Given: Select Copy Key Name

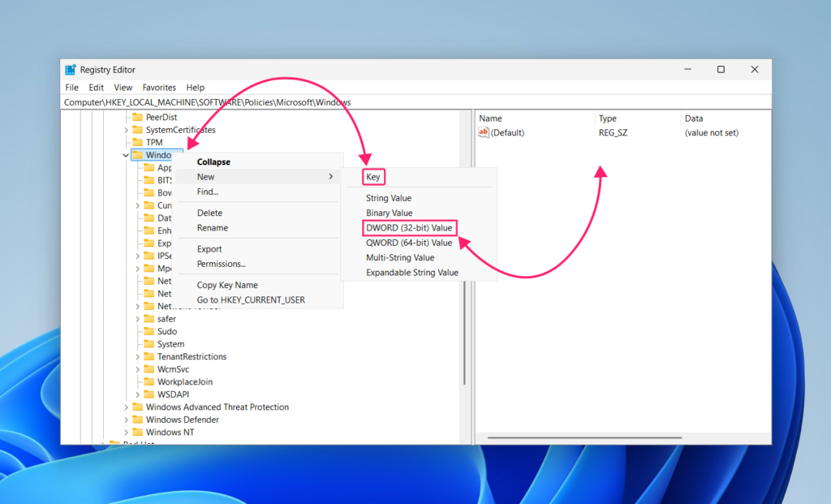Looking at the screenshot, I should 258,285.
